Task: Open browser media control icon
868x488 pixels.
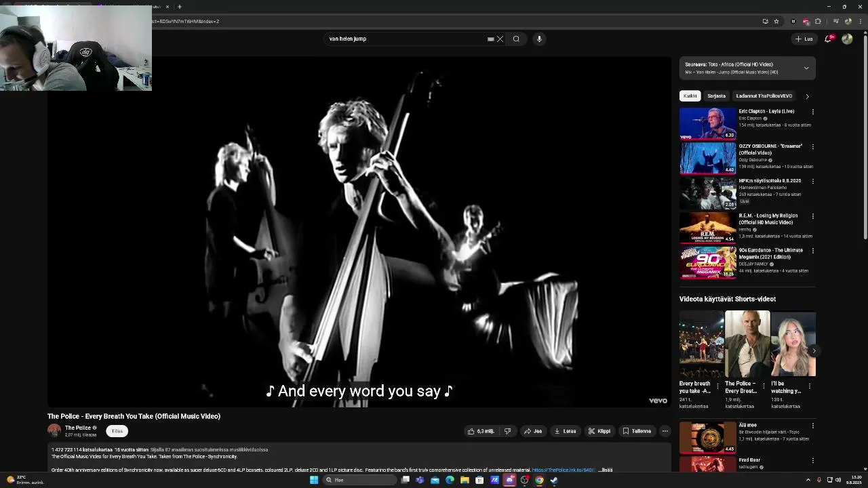Action: pyautogui.click(x=836, y=21)
